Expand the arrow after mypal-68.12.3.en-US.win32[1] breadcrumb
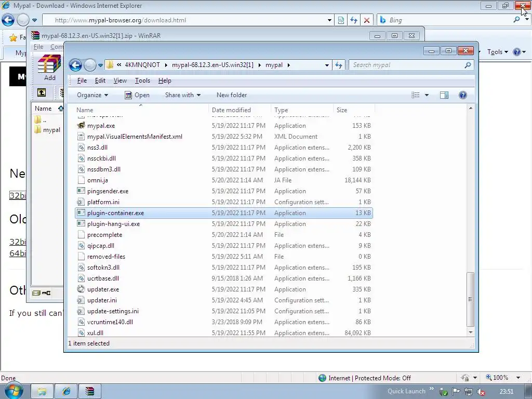This screenshot has height=399, width=532. [259, 65]
